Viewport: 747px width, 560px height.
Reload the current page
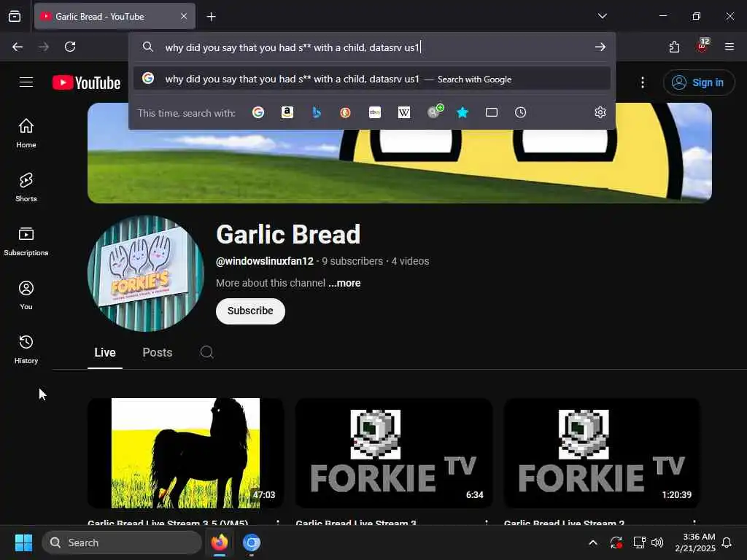tap(70, 47)
